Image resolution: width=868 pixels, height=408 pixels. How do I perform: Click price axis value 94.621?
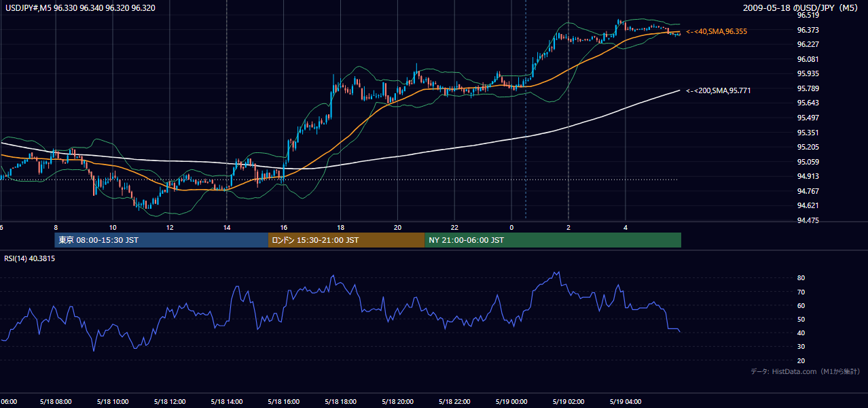pyautogui.click(x=808, y=205)
